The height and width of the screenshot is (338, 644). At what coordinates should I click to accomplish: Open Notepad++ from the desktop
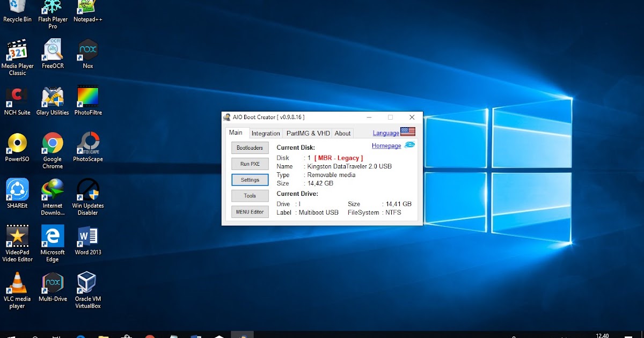coord(87,8)
